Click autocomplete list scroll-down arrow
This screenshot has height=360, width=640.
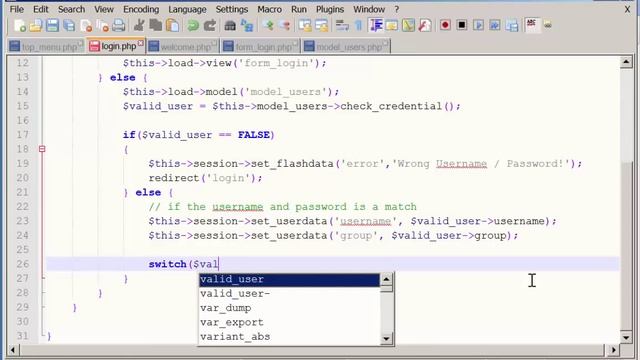tap(386, 338)
